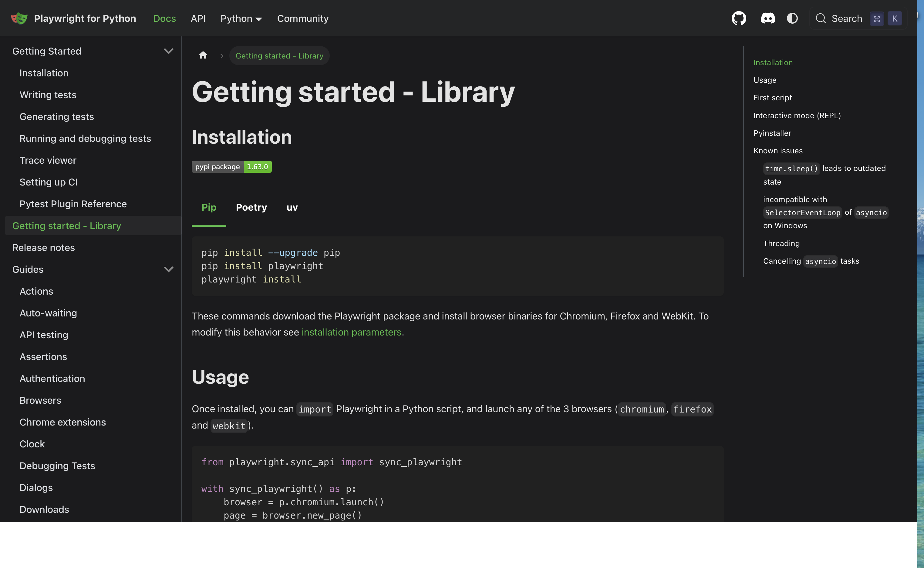The width and height of the screenshot is (924, 568).
Task: Open API testing guide
Action: (44, 335)
